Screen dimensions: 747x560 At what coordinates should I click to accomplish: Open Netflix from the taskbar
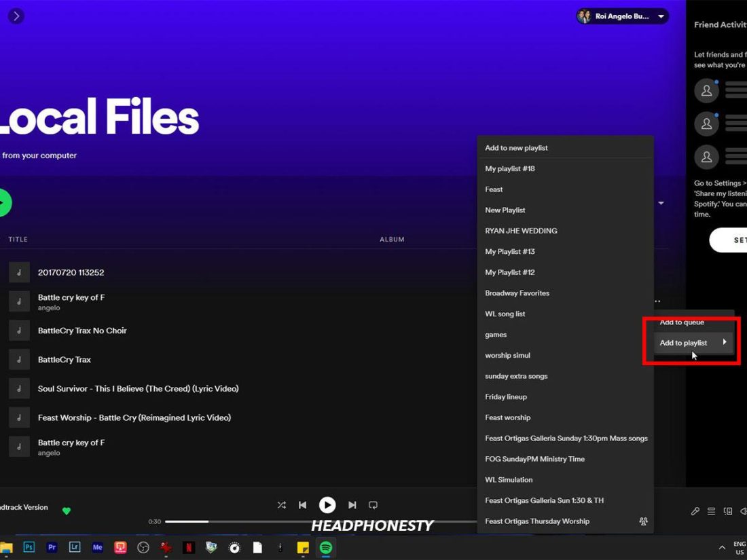(x=189, y=548)
